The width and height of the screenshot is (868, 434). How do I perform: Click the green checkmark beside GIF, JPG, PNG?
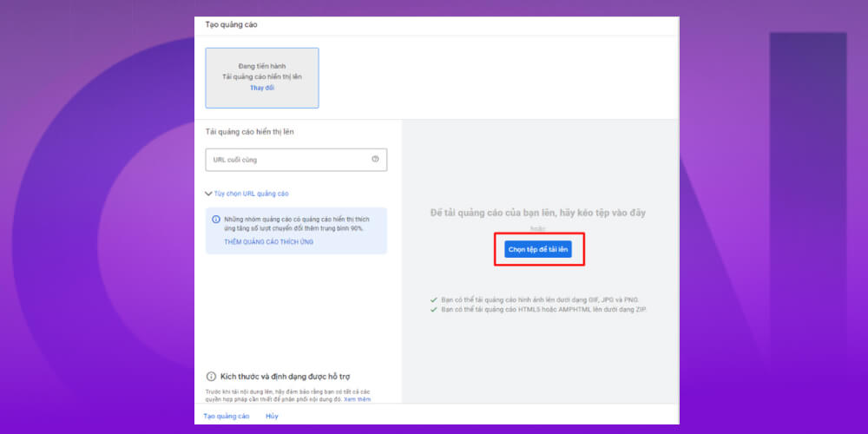434,299
